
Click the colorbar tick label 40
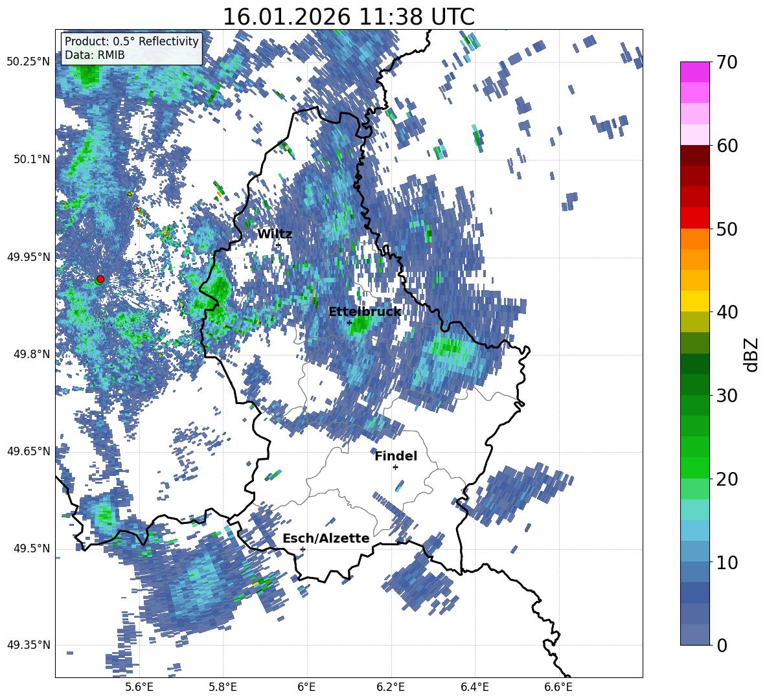pyautogui.click(x=726, y=312)
